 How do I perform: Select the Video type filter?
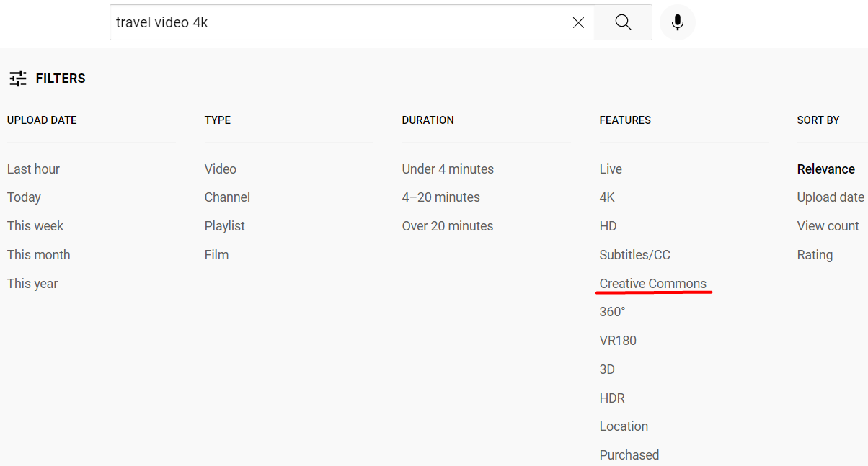coord(221,169)
